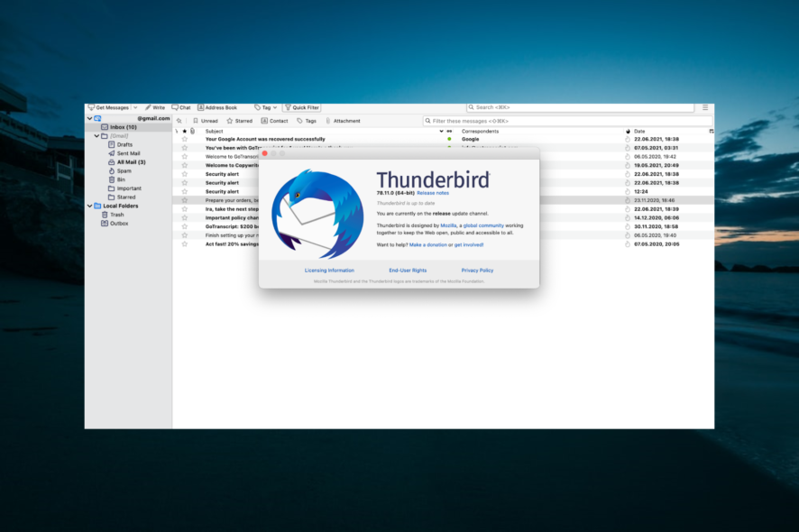Select the Sent Mail folder

click(128, 153)
